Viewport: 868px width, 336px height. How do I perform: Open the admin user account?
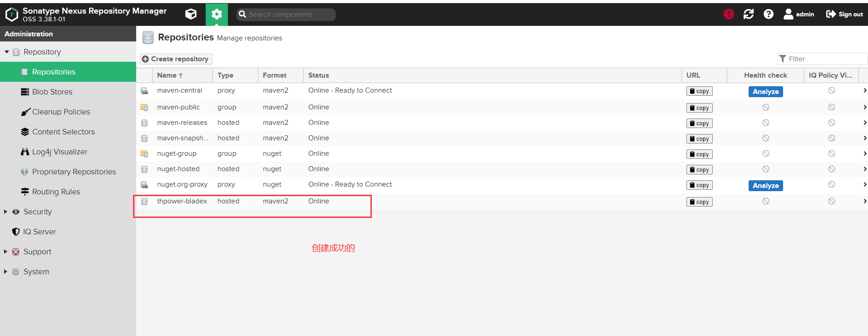[x=799, y=14]
